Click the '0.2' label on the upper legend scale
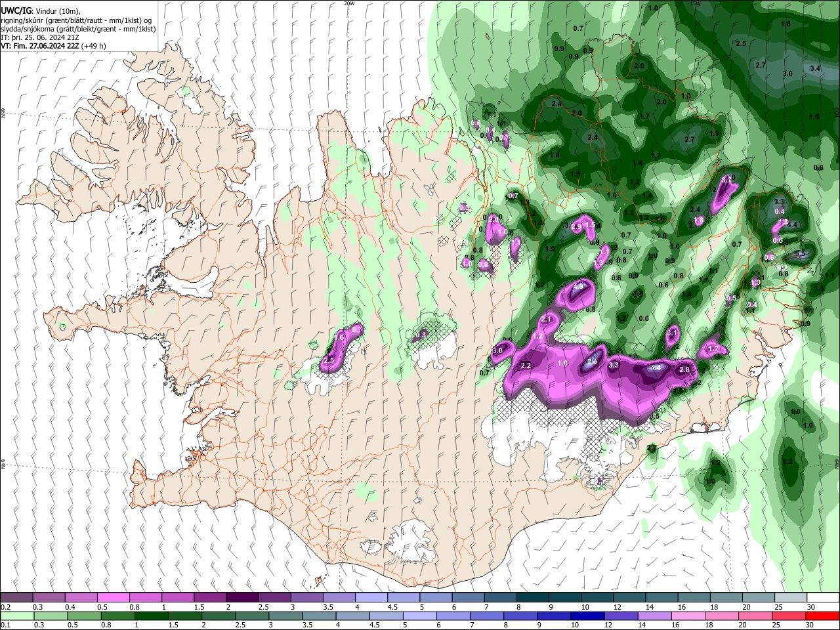This screenshot has width=840, height=630. pyautogui.click(x=5, y=607)
